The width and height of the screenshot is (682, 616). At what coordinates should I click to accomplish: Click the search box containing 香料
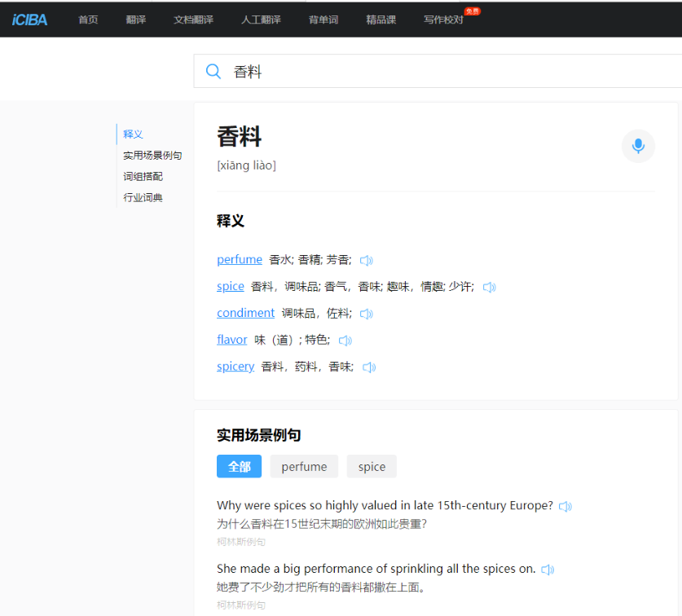[x=448, y=72]
